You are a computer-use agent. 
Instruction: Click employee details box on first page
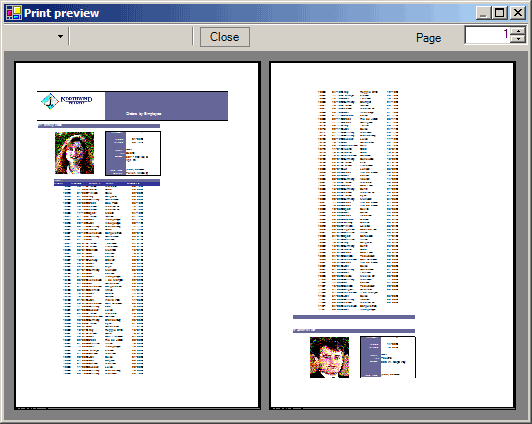[x=133, y=153]
